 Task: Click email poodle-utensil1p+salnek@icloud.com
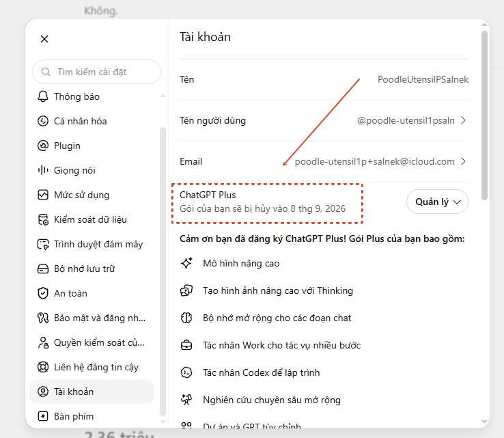[x=375, y=161]
